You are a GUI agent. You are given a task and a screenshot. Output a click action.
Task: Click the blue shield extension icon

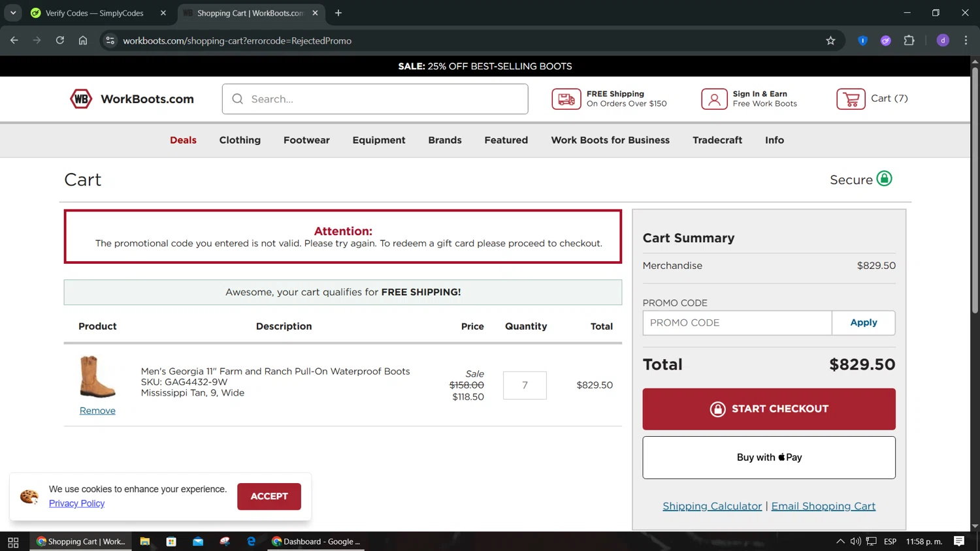[862, 40]
